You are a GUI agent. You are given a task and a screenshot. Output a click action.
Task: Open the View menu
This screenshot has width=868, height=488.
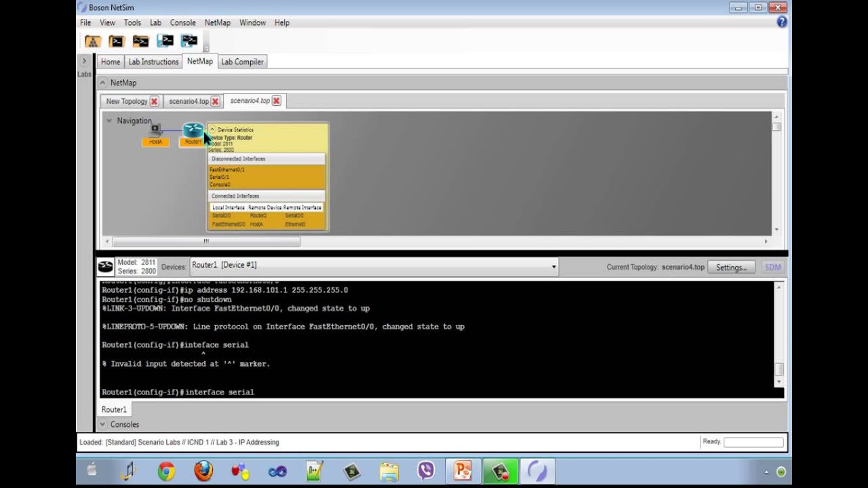(x=107, y=22)
